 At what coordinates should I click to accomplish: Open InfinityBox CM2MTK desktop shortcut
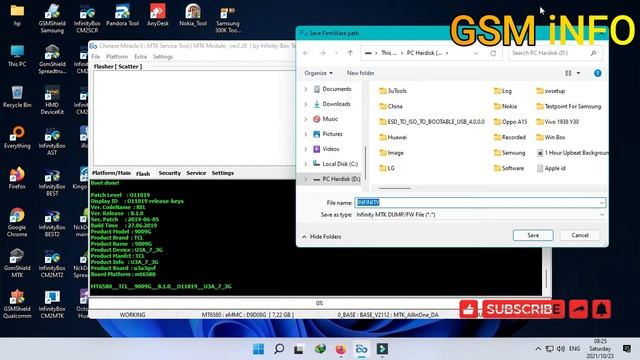point(52,304)
